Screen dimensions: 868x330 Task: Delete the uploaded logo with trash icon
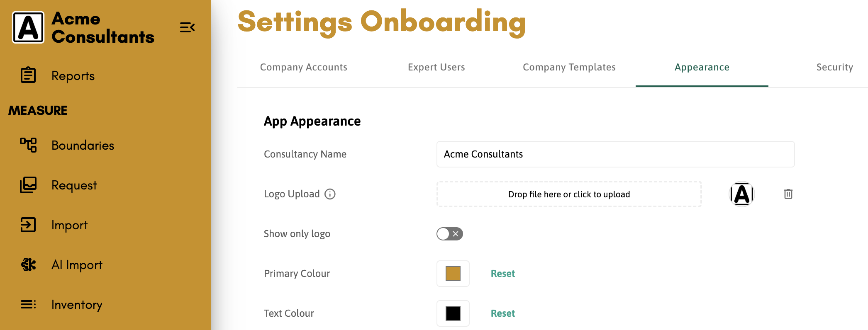788,194
